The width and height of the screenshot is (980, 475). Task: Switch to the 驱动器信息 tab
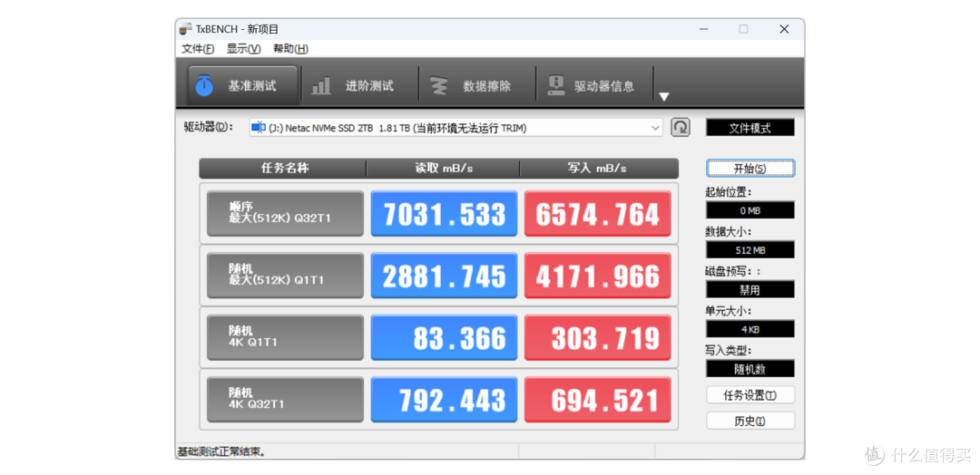pos(594,86)
